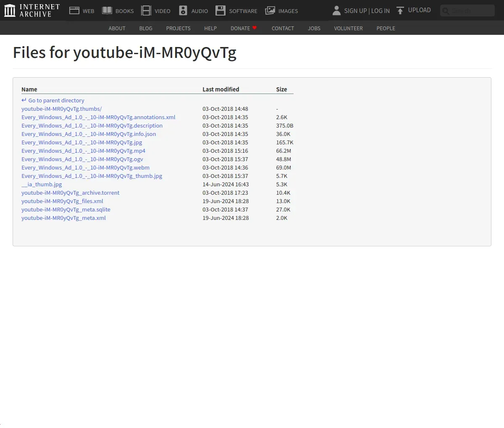The width and height of the screenshot is (504, 428).
Task: Click the UPLOAD text link
Action: click(420, 10)
